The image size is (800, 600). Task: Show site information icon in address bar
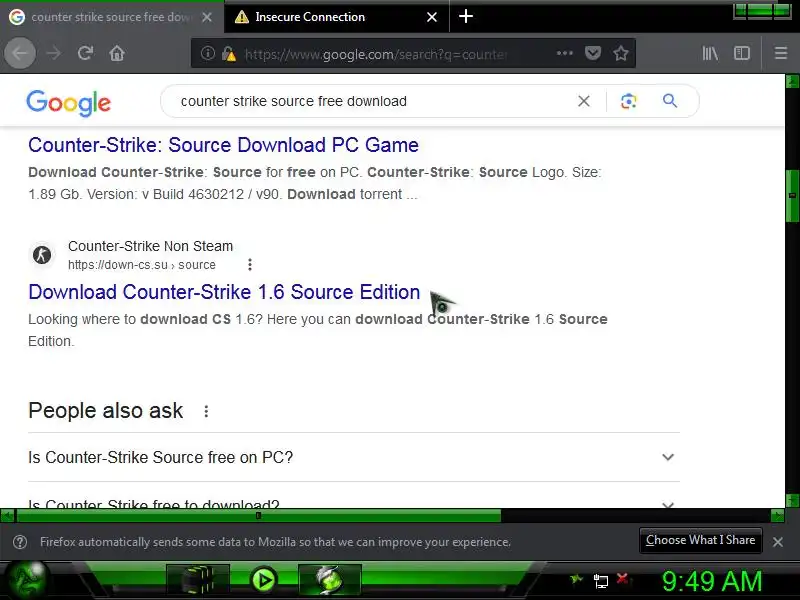(207, 53)
